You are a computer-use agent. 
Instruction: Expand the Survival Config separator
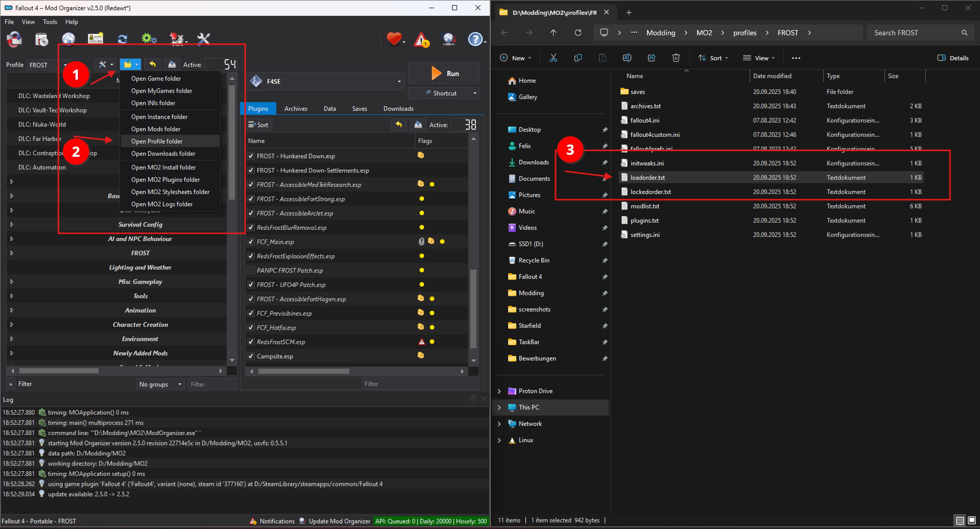tap(12, 224)
